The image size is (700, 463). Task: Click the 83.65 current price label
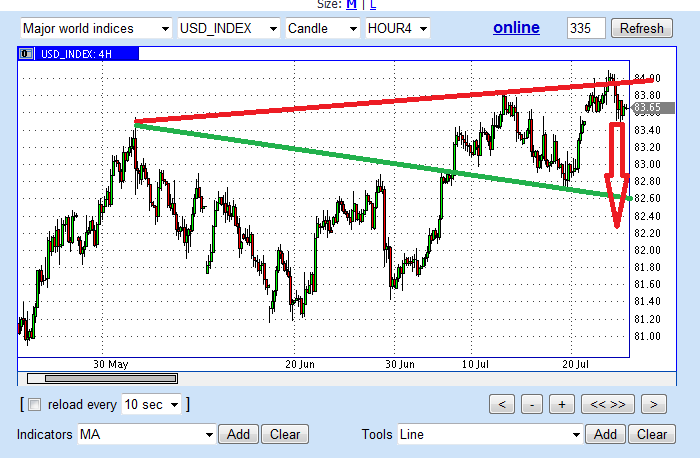pyautogui.click(x=654, y=108)
